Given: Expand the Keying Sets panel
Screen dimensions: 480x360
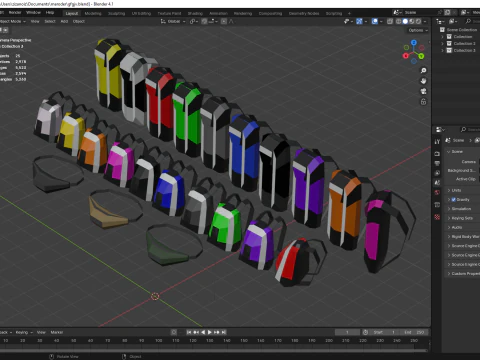Looking at the screenshot, I should [462, 218].
